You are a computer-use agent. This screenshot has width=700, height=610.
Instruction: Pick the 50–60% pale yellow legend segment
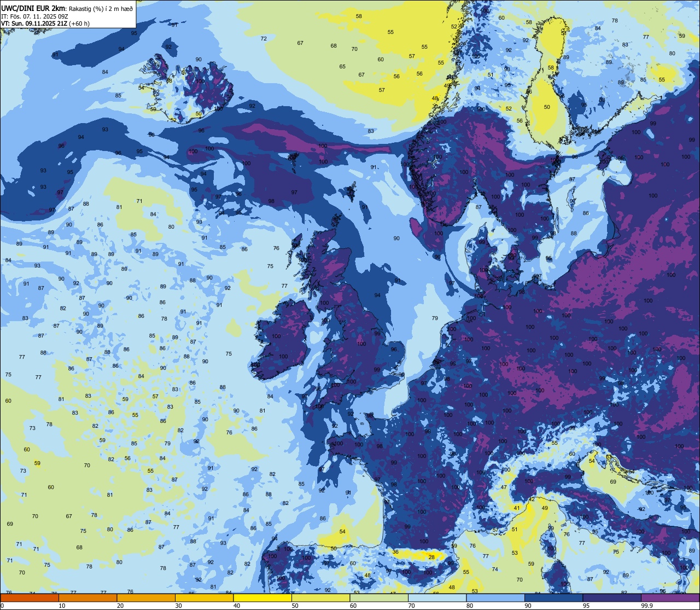321,597
